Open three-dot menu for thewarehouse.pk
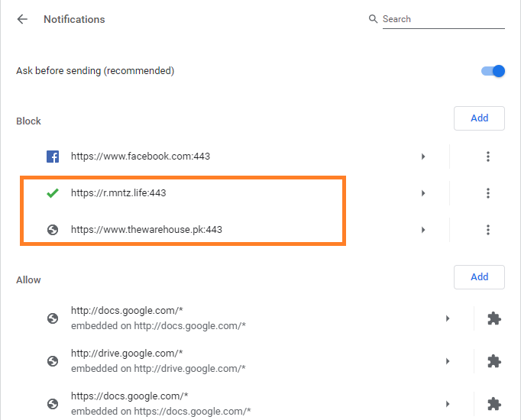521x420 pixels. [487, 230]
